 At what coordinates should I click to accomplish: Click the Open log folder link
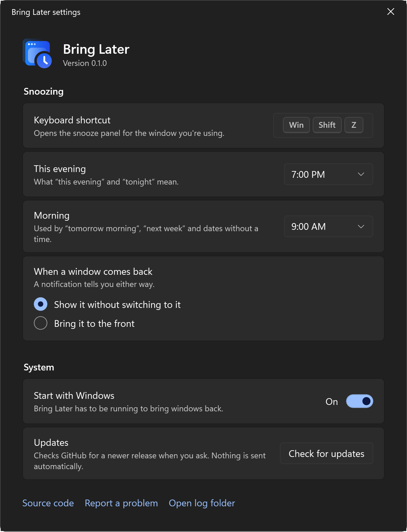[x=202, y=503]
